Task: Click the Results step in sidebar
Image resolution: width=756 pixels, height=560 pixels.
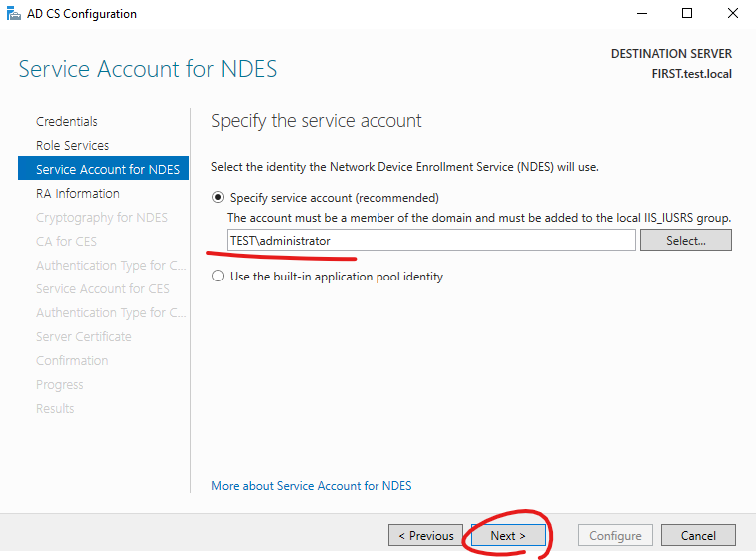Action: coord(55,408)
